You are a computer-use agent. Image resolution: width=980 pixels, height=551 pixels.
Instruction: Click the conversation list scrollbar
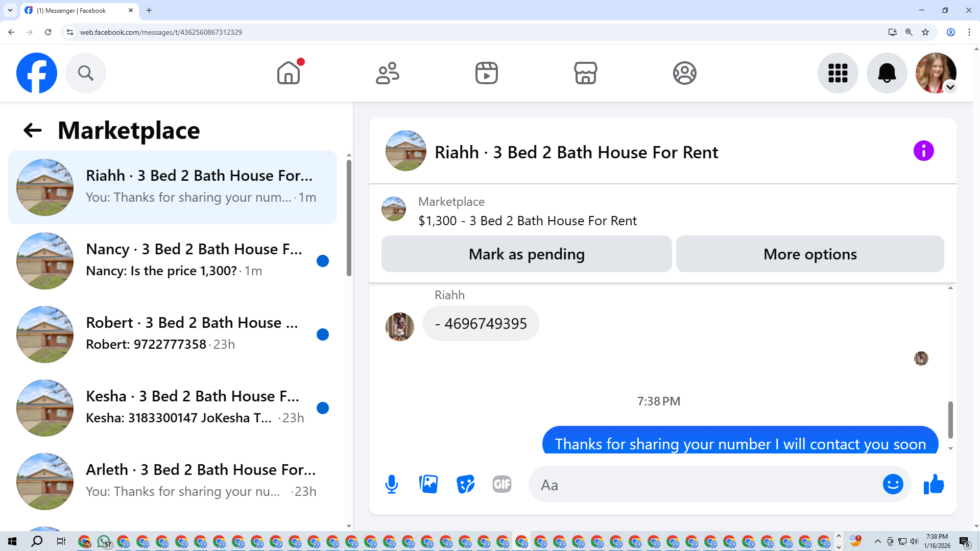click(349, 218)
